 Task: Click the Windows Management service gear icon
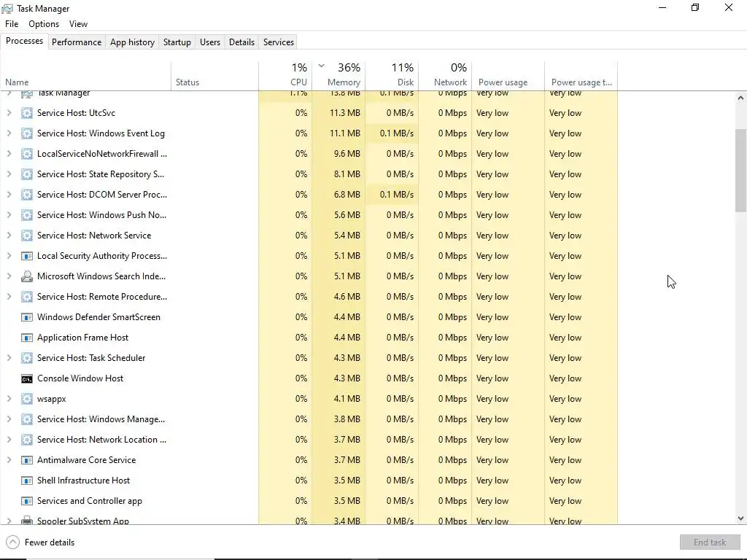27,419
